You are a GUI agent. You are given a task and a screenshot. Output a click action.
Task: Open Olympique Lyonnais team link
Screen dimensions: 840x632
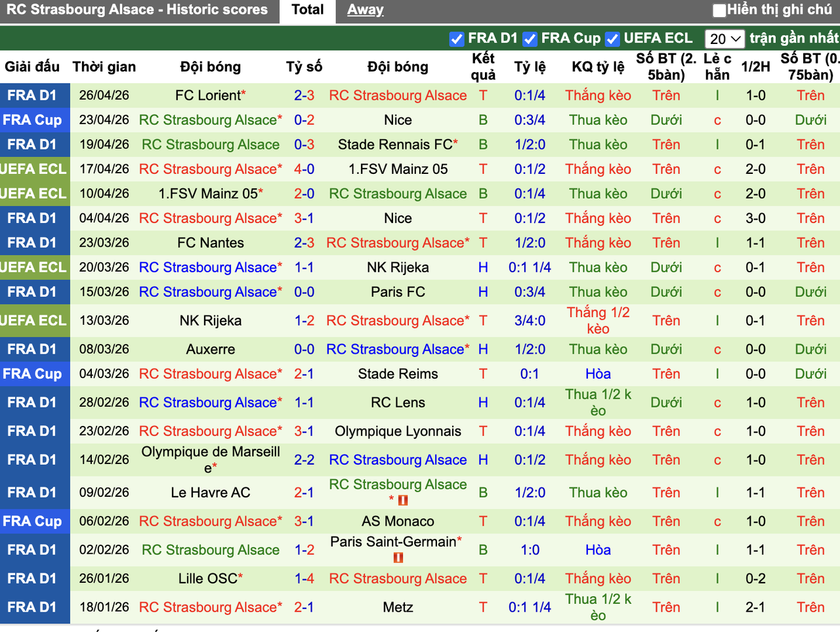click(398, 431)
